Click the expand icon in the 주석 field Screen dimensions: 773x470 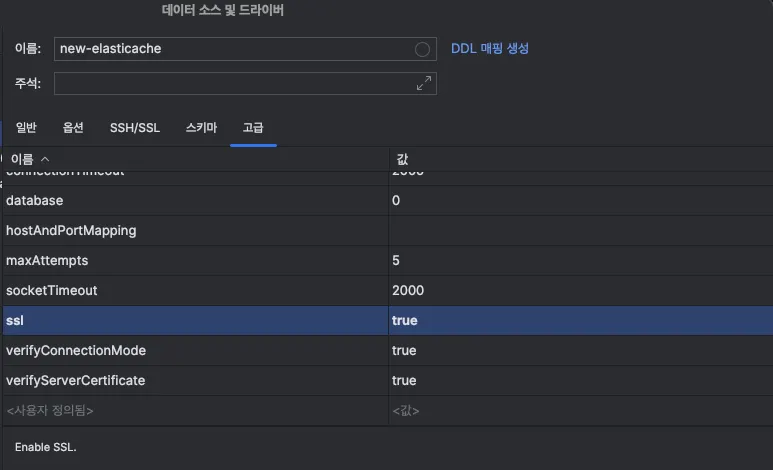[424, 83]
